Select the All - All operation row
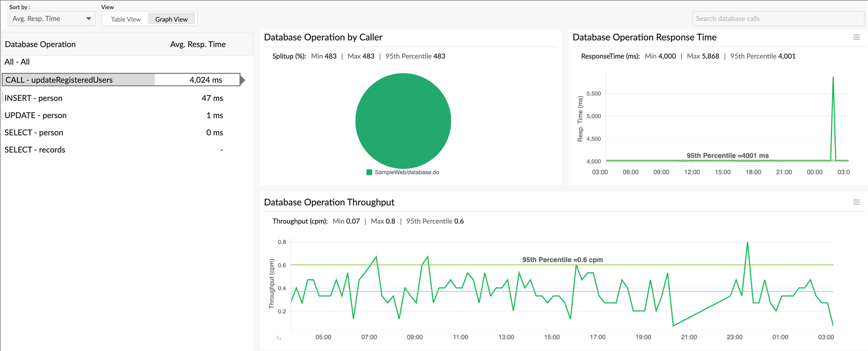This screenshot has width=868, height=351. click(17, 62)
